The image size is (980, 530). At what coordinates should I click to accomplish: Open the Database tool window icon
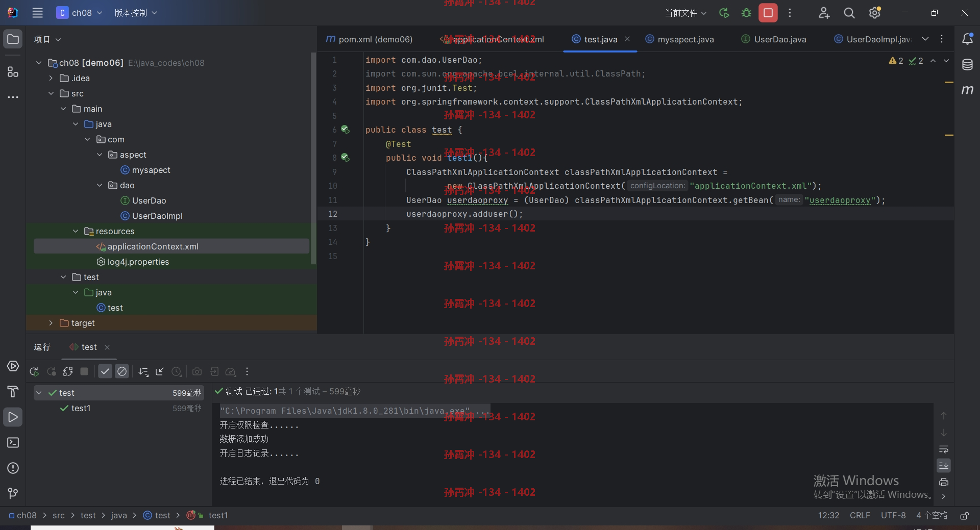(967, 65)
